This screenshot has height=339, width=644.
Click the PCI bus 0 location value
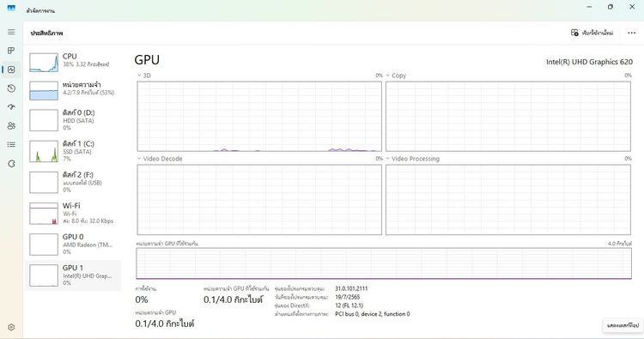click(373, 314)
